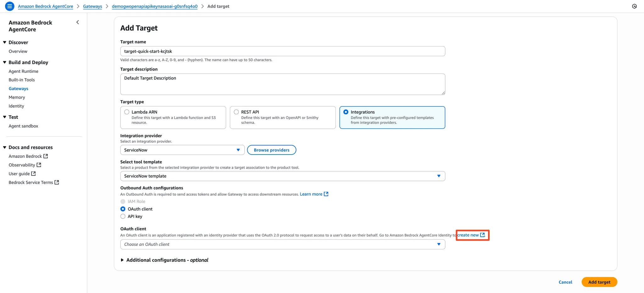Open Amazon Bedrock external link icon

(46, 156)
